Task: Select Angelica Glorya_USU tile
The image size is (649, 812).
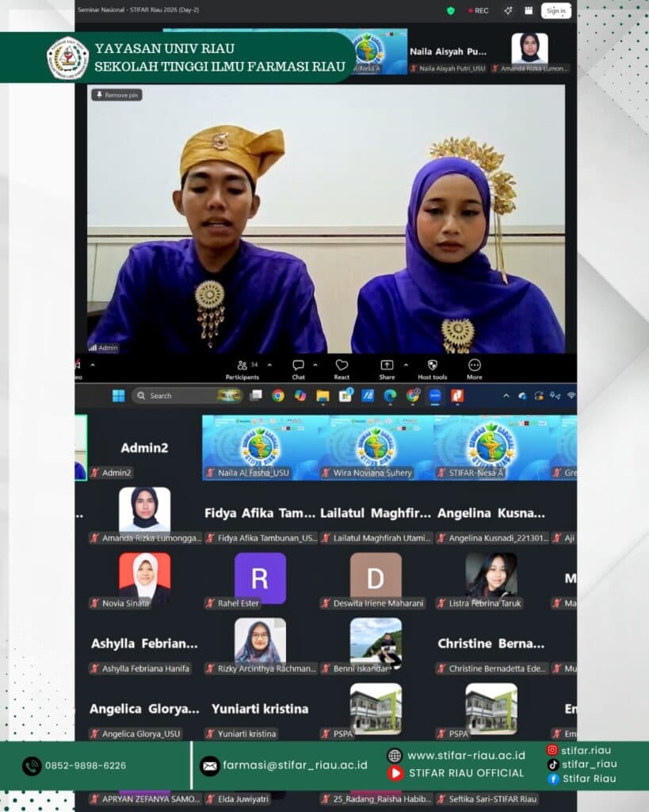Action: tap(144, 710)
